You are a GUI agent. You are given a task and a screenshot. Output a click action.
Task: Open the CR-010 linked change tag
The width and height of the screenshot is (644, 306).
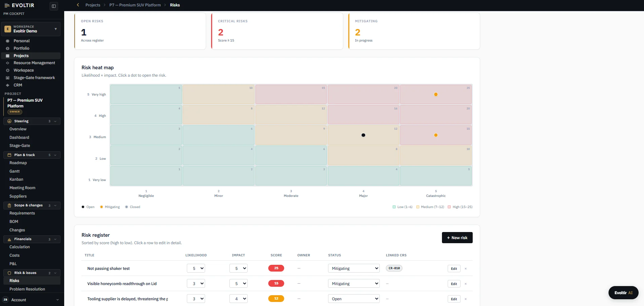(394, 268)
